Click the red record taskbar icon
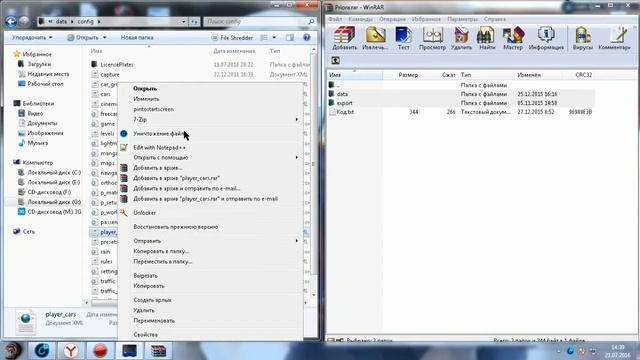 (x=100, y=351)
